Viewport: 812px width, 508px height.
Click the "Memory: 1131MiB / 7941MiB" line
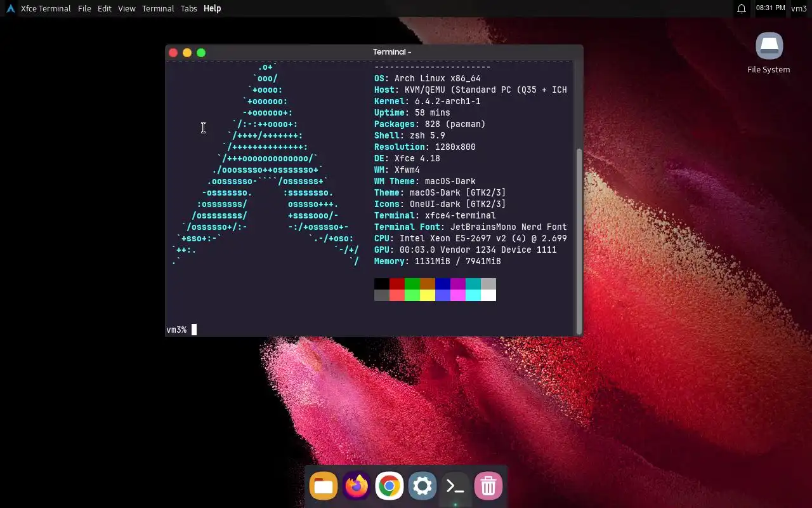pyautogui.click(x=438, y=262)
